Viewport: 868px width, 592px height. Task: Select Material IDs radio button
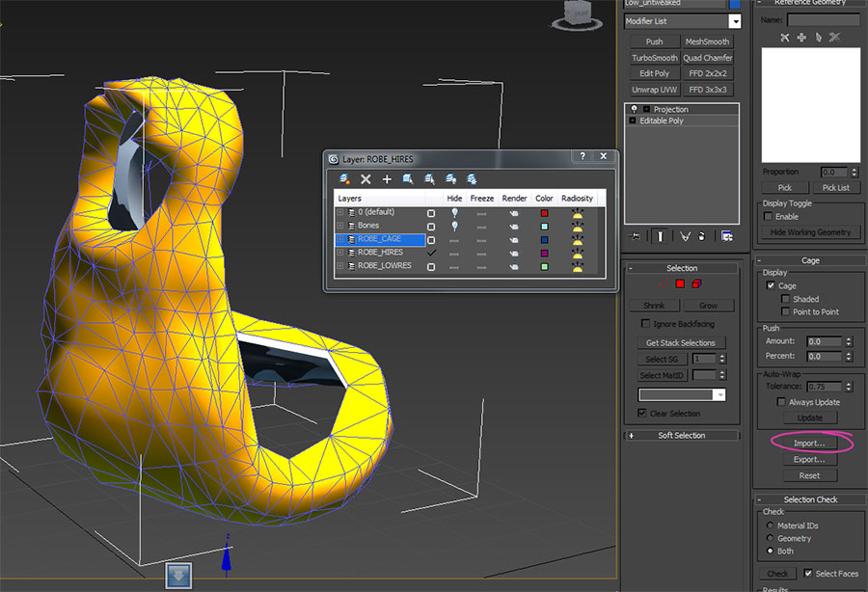coord(770,525)
